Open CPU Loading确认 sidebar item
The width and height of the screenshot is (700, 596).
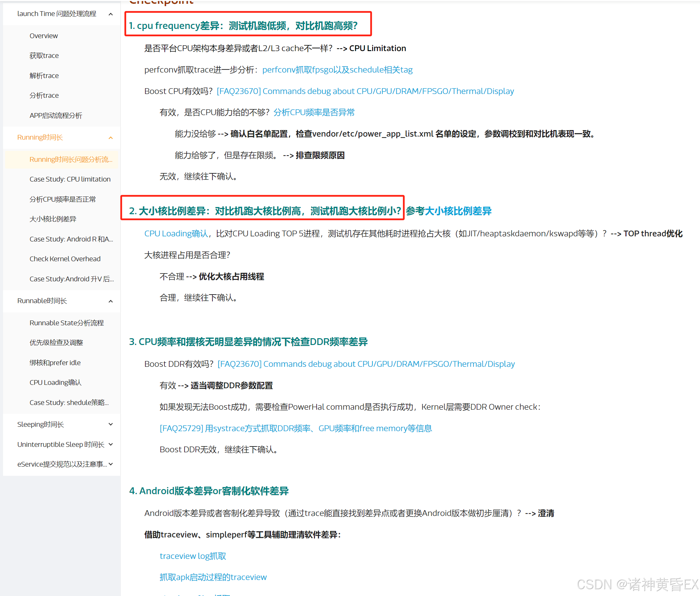pos(55,382)
